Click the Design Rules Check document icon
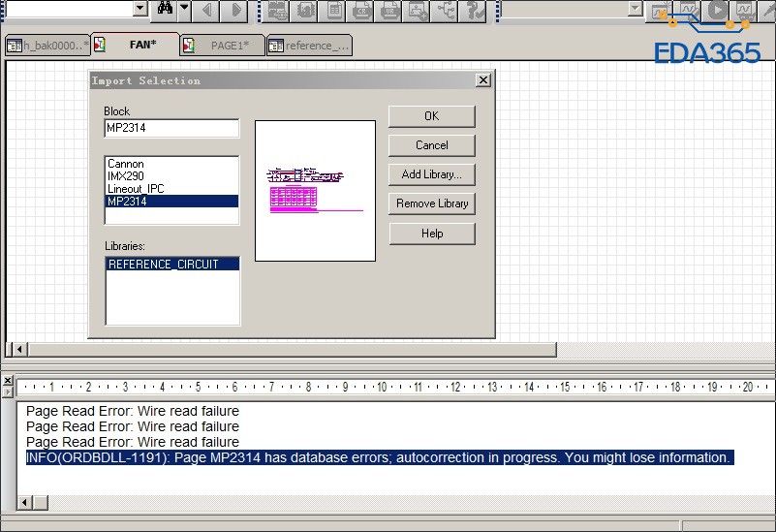This screenshot has height=532, width=776. (334, 11)
